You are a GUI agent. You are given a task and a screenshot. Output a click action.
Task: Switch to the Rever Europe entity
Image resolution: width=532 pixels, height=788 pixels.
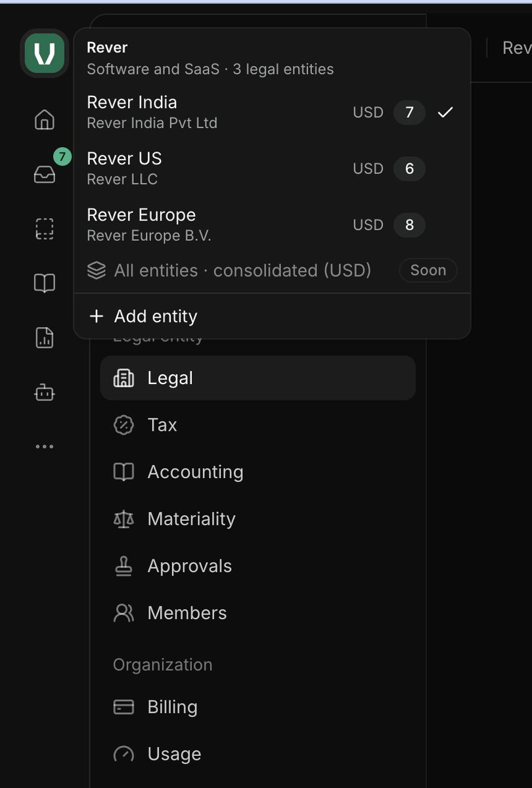click(x=272, y=225)
